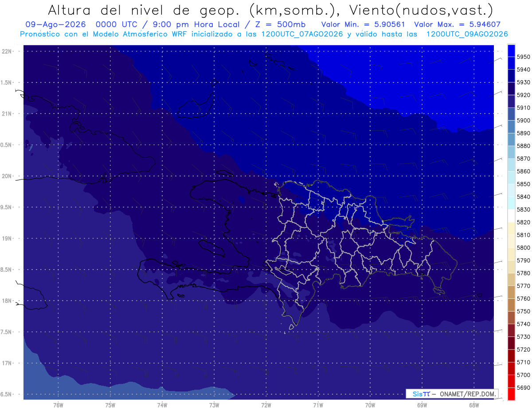Click the '19N' latitude label
The image size is (532, 411).
coord(8,239)
